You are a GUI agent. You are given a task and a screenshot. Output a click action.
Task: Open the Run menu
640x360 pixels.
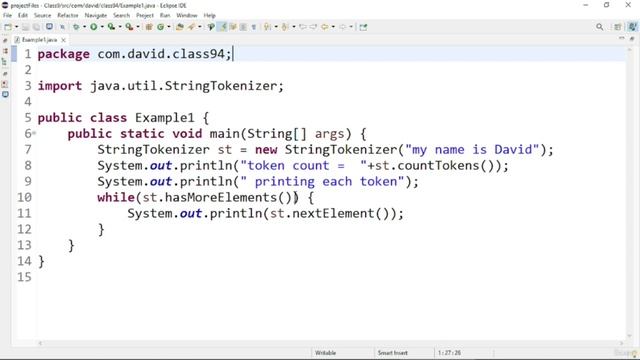tap(165, 15)
